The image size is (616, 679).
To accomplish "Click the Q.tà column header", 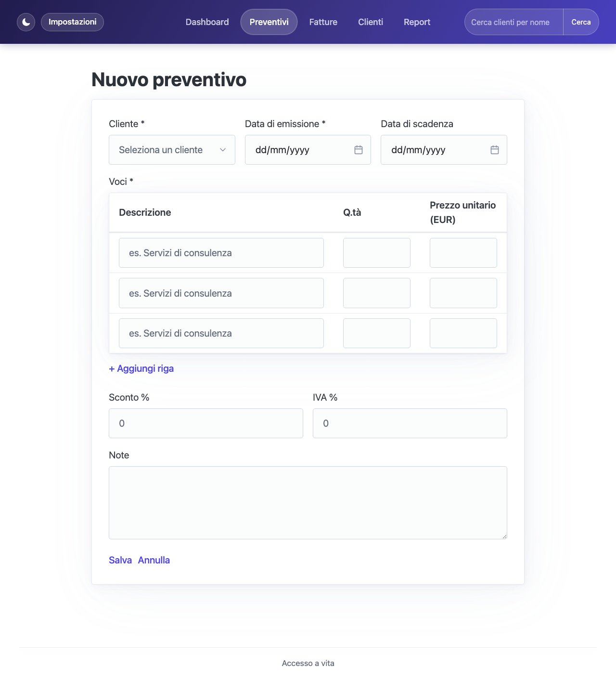I will pyautogui.click(x=352, y=212).
